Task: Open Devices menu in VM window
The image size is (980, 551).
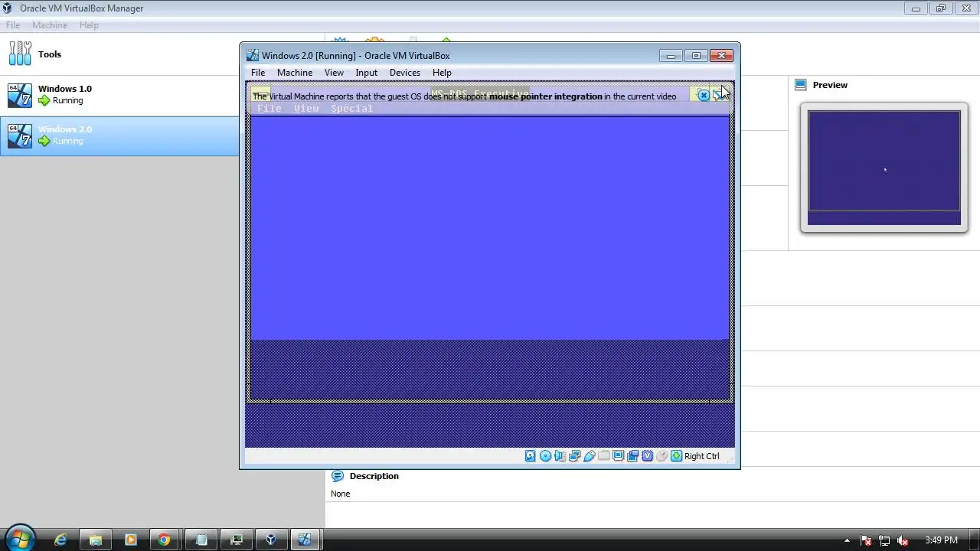Action: 405,73
